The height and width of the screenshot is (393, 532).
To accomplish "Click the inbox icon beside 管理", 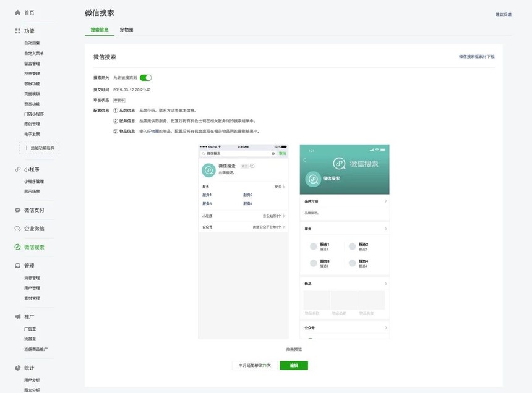I will click(x=18, y=266).
